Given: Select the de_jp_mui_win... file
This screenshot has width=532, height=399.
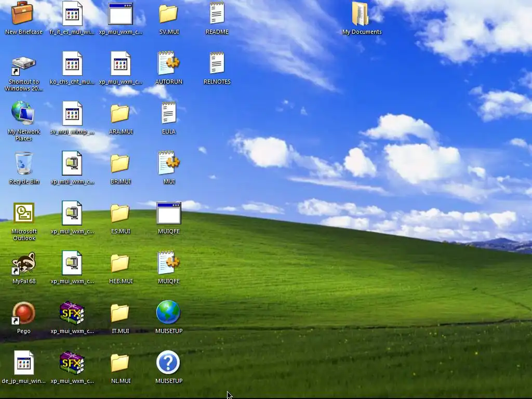Looking at the screenshot, I should coord(24,363).
